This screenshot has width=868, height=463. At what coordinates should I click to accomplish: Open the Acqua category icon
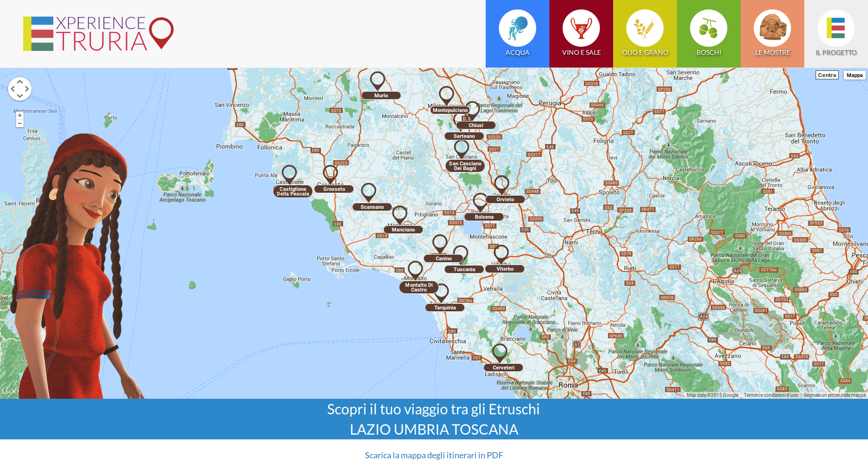(517, 28)
